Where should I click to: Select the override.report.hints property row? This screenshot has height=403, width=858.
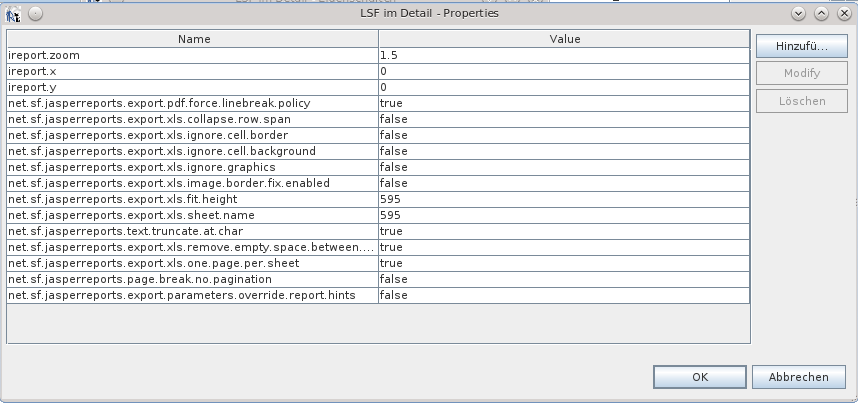pos(378,295)
